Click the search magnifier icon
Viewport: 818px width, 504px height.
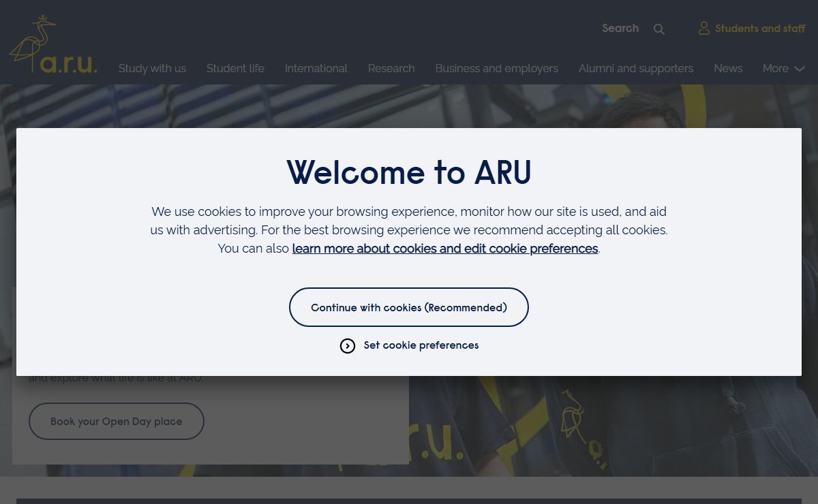point(658,29)
